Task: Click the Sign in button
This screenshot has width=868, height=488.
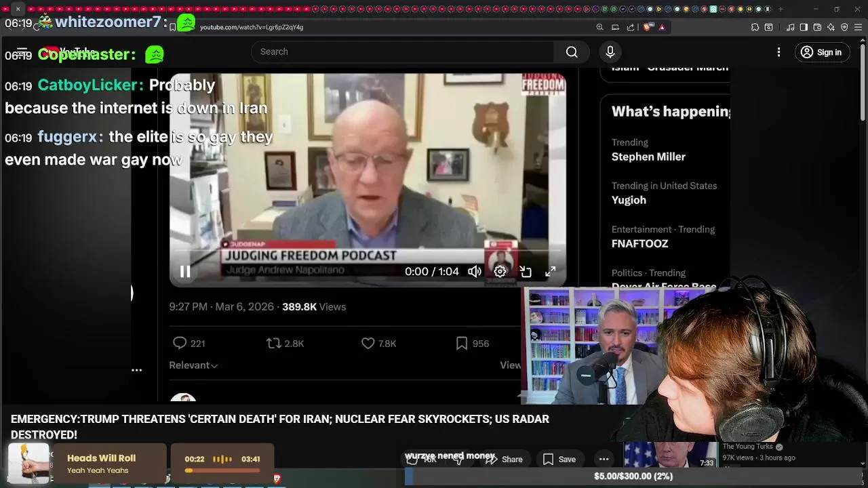Action: (x=821, y=52)
